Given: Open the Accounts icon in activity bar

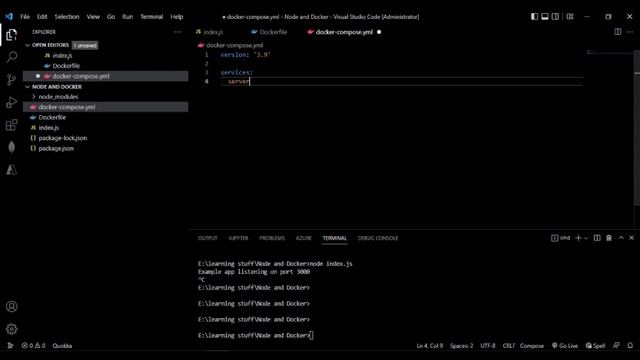Looking at the screenshot, I should click(11, 306).
